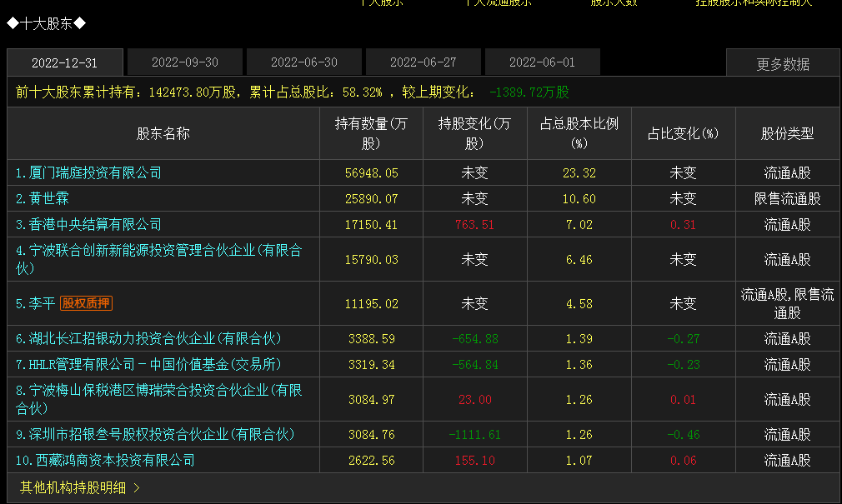
Task: Switch to the 2022-09-30 tab
Action: [185, 62]
